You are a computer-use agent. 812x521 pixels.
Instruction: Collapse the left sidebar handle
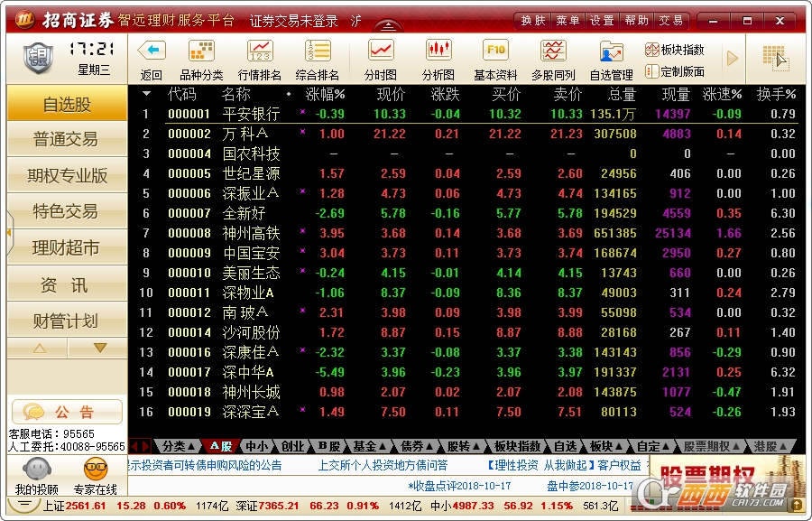coord(9,233)
